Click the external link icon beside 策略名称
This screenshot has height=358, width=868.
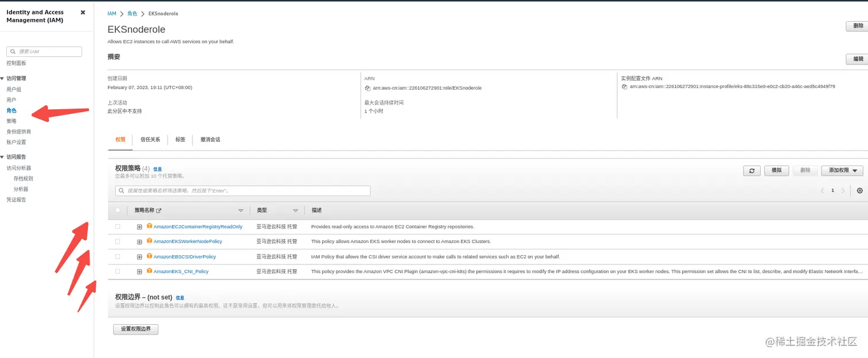159,211
